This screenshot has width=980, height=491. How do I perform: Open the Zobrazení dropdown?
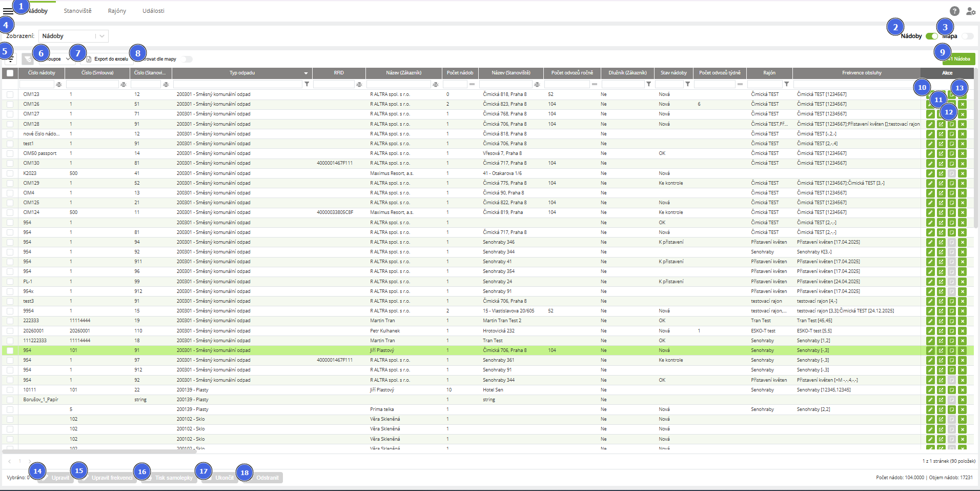click(x=73, y=36)
